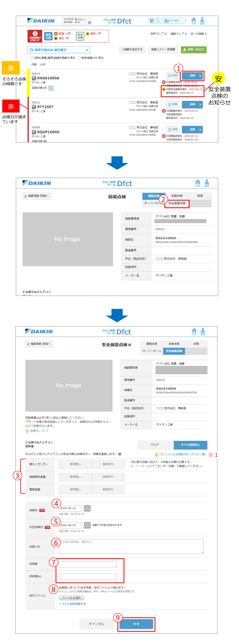
Task: Click すべて異常なし button
Action: [x=190, y=445]
